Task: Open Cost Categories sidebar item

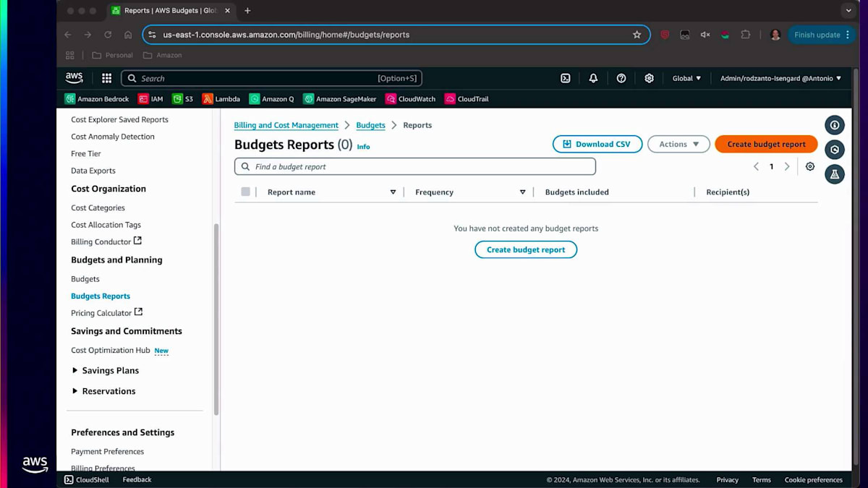Action: click(98, 208)
